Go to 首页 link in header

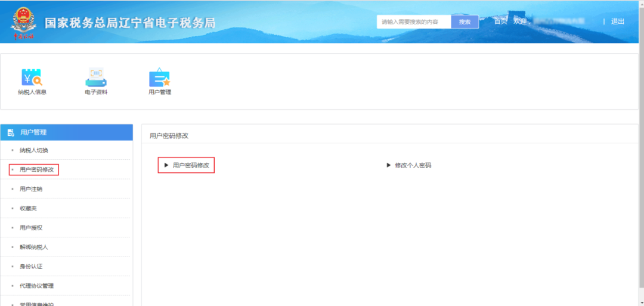tap(500, 21)
